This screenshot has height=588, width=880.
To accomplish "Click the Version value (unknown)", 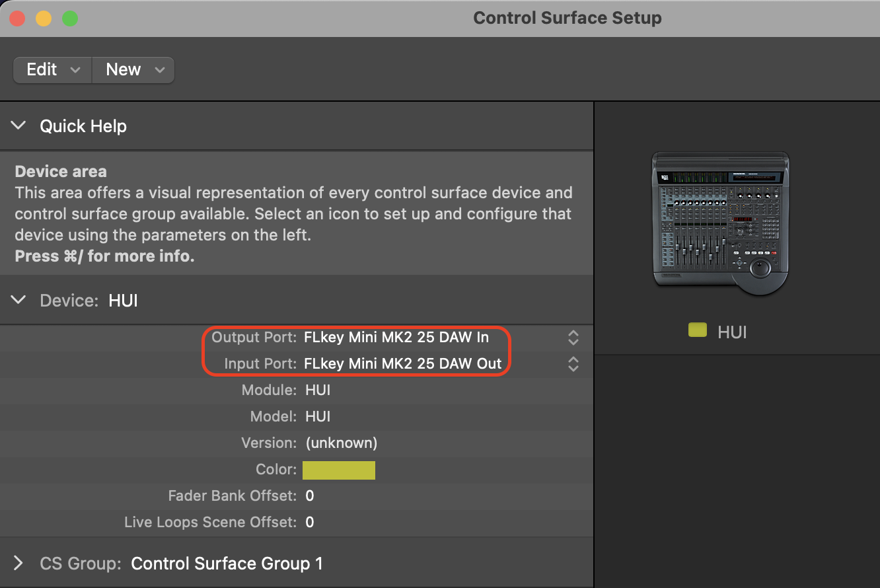I will (x=341, y=443).
